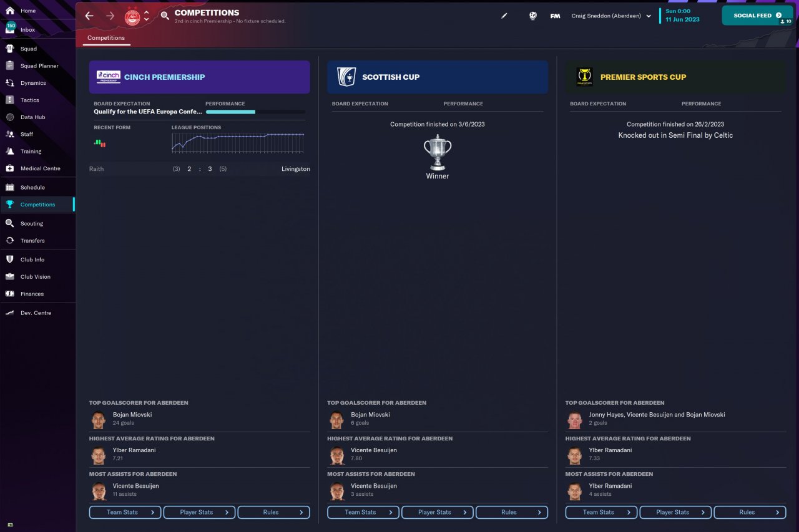Open search using the top magnifier icon

point(165,16)
